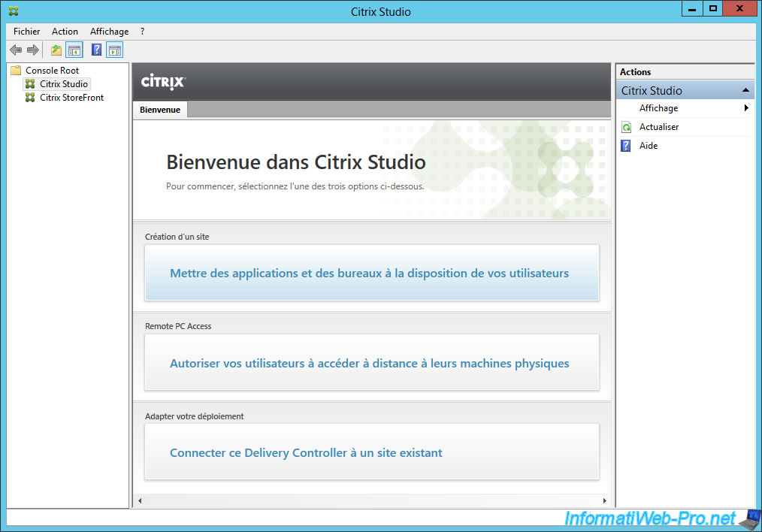This screenshot has height=532, width=762.
Task: Click the Adapter votre déploiement heading
Action: click(194, 416)
